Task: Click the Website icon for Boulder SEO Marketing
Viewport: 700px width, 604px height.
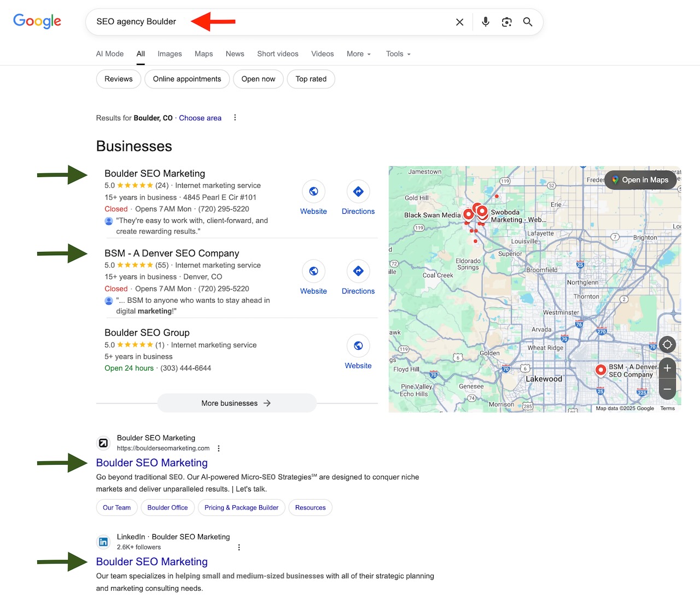Action: click(313, 192)
